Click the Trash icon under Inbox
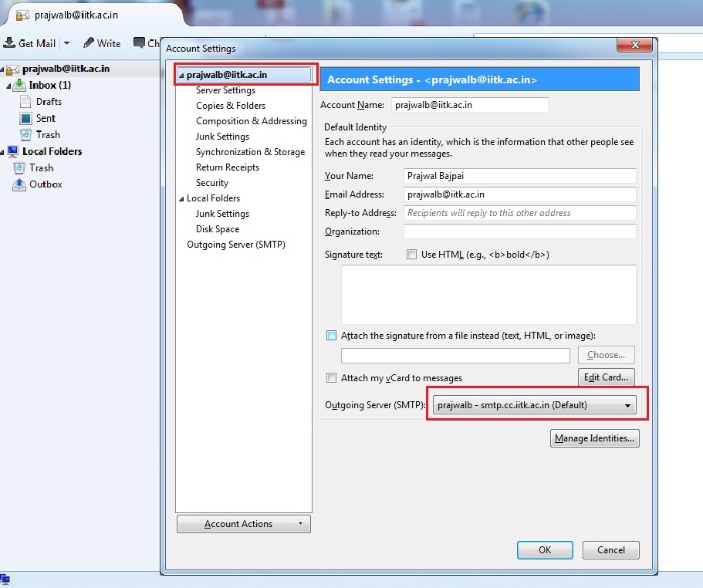This screenshot has width=703, height=588. click(x=25, y=135)
